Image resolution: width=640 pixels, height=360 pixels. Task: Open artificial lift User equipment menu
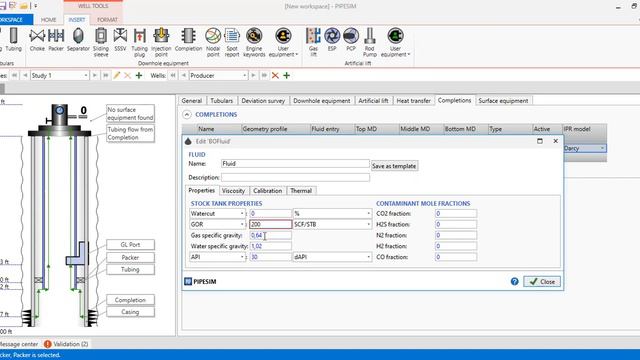[395, 42]
